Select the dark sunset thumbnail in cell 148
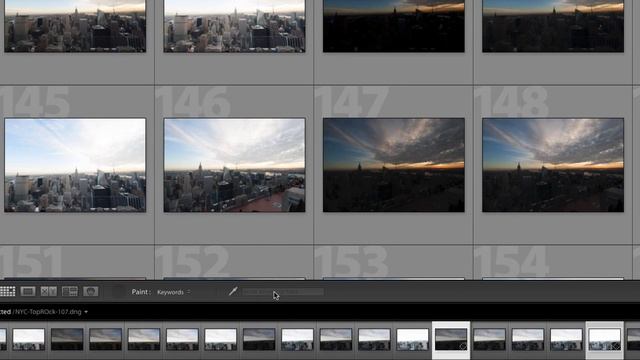This screenshot has height=360, width=640. pyautogui.click(x=553, y=165)
